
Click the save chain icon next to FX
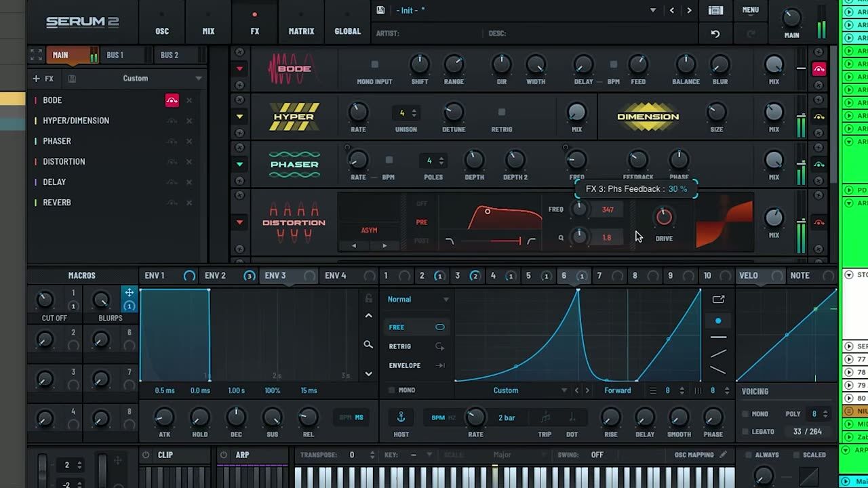tap(72, 79)
